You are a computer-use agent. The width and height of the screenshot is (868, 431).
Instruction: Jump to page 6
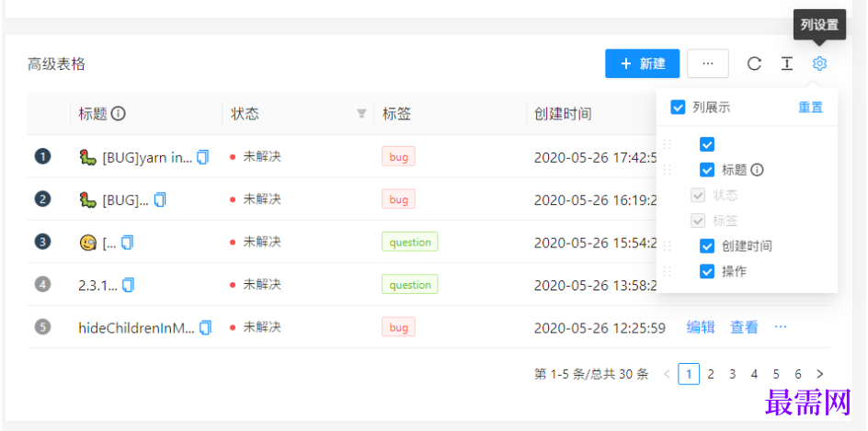pos(797,374)
